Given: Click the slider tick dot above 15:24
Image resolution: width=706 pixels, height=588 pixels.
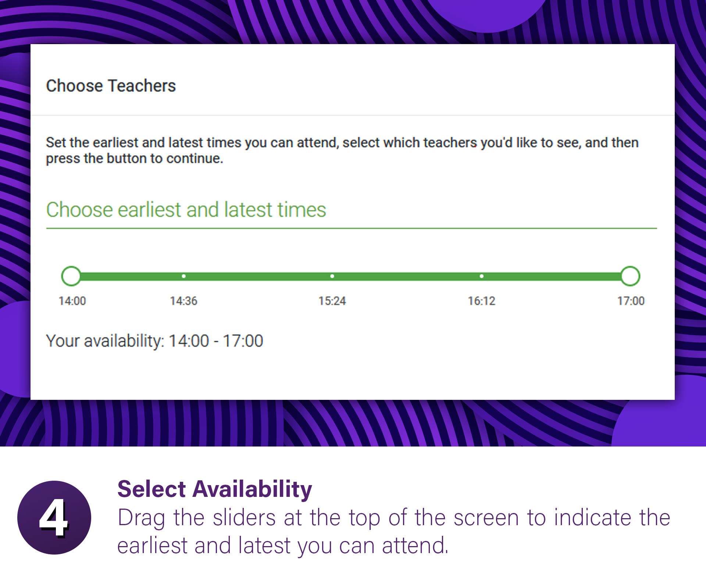Looking at the screenshot, I should tap(332, 276).
